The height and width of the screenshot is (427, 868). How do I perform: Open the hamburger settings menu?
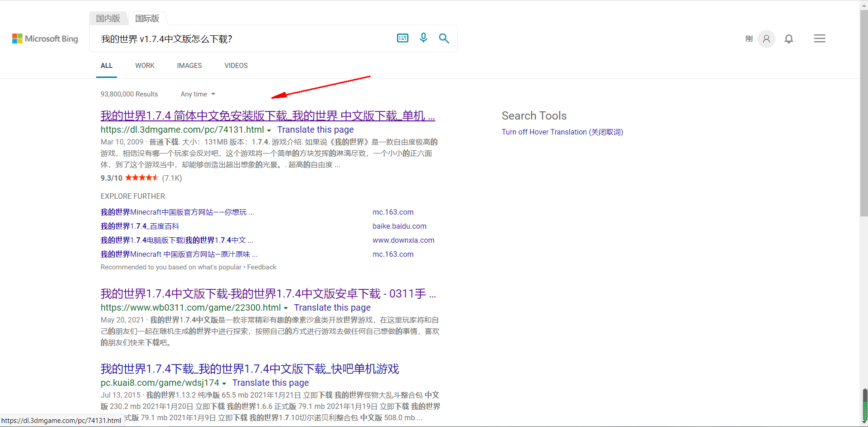820,38
